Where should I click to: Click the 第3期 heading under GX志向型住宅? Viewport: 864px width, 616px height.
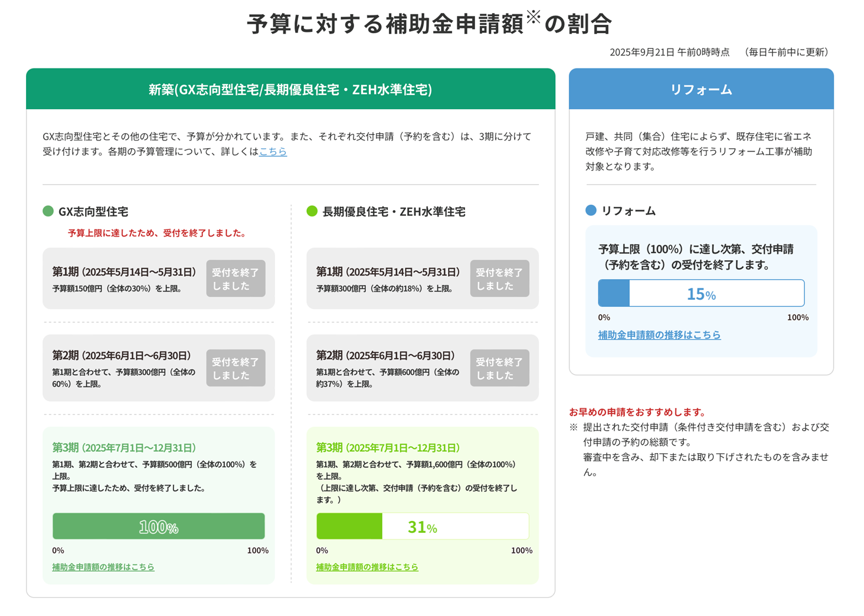coord(124,448)
